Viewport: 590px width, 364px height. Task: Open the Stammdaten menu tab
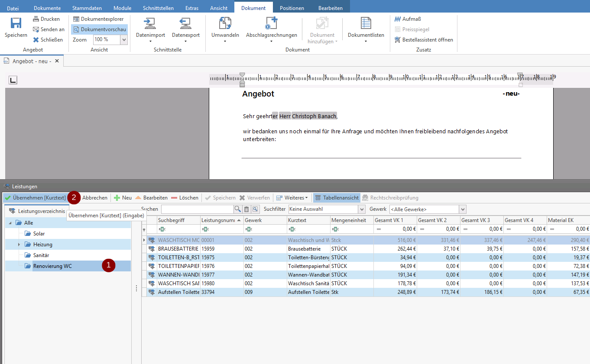coord(87,8)
